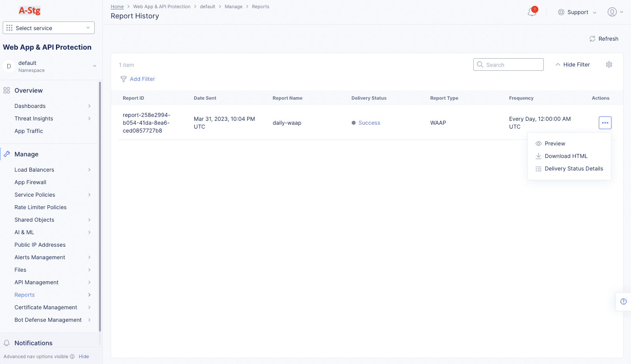Go to Home via breadcrumb link
The height and width of the screenshot is (364, 631).
[x=117, y=7]
